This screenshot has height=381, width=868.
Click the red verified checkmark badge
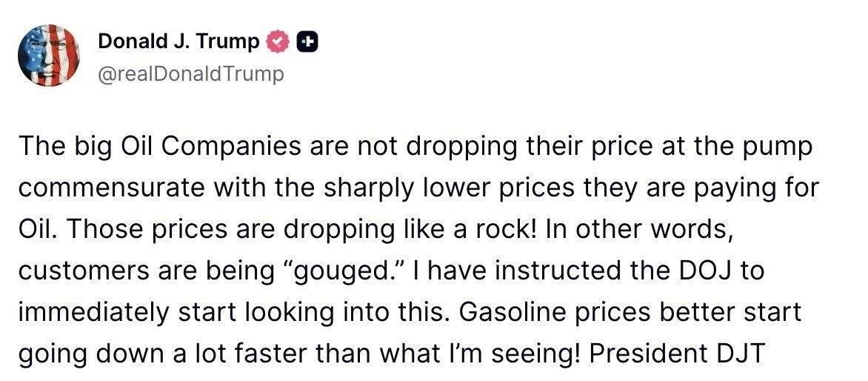coord(278,43)
